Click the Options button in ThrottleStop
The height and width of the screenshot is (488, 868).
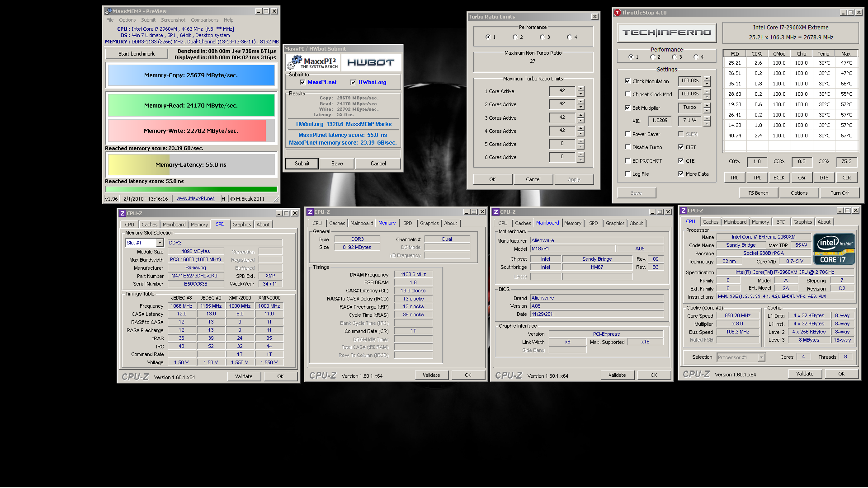point(799,193)
